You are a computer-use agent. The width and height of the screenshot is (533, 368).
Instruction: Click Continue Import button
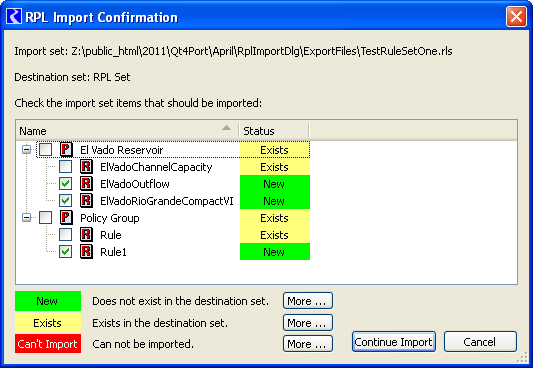tap(394, 342)
